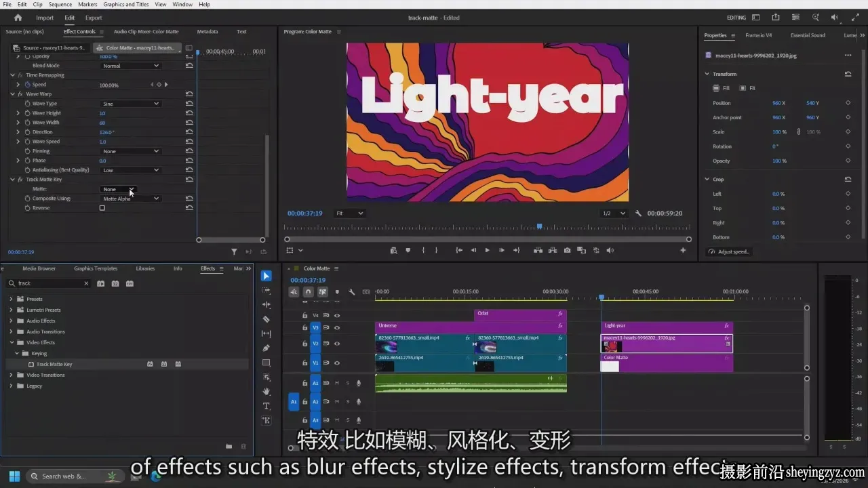868x488 pixels.
Task: Select the Rectangle tool
Action: tap(267, 363)
